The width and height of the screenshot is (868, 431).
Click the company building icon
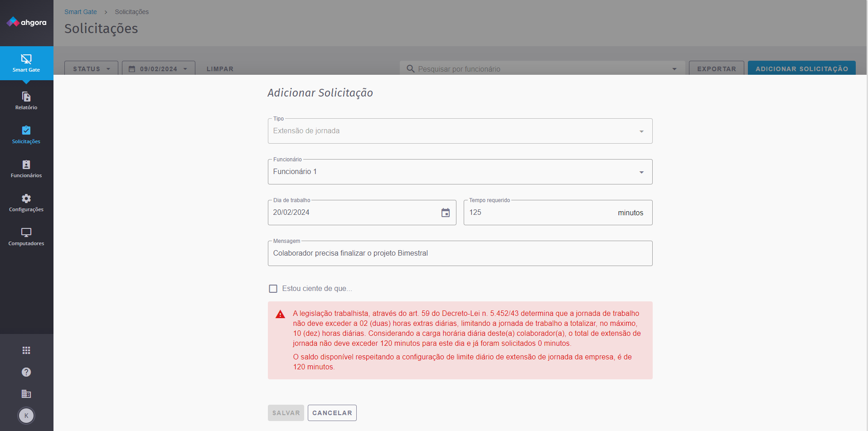point(26,394)
